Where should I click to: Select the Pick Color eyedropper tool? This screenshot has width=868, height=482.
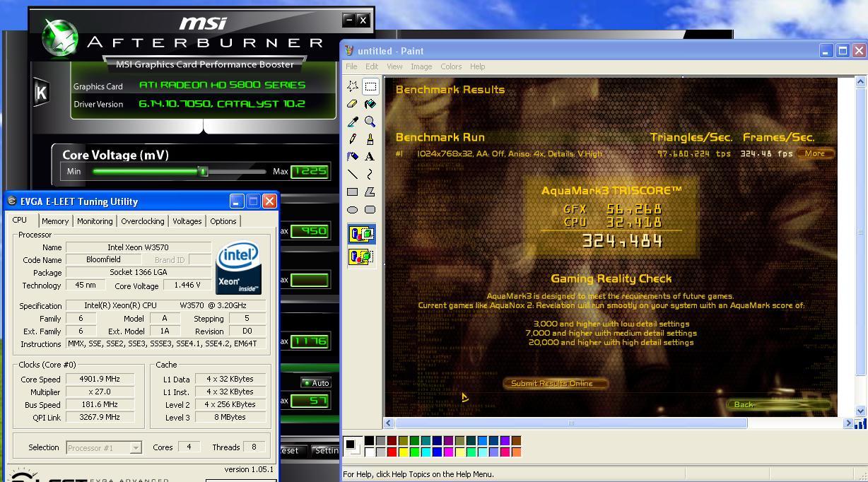click(x=353, y=122)
